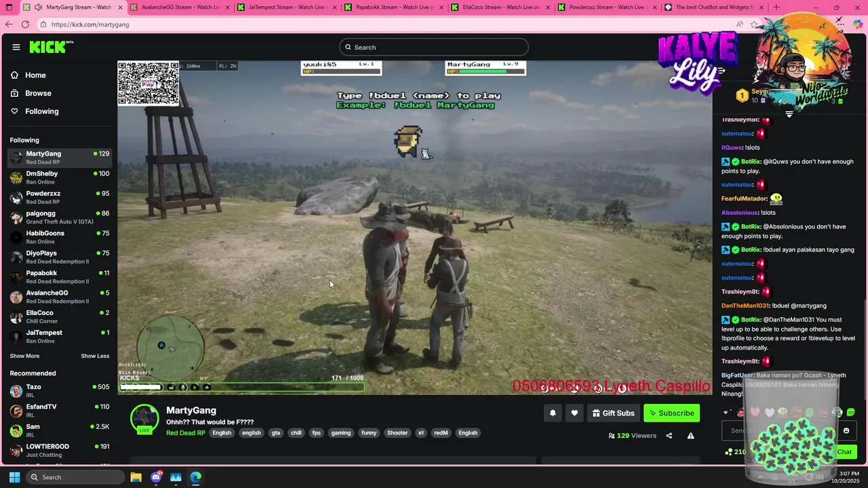Click the funny tag

369,432
